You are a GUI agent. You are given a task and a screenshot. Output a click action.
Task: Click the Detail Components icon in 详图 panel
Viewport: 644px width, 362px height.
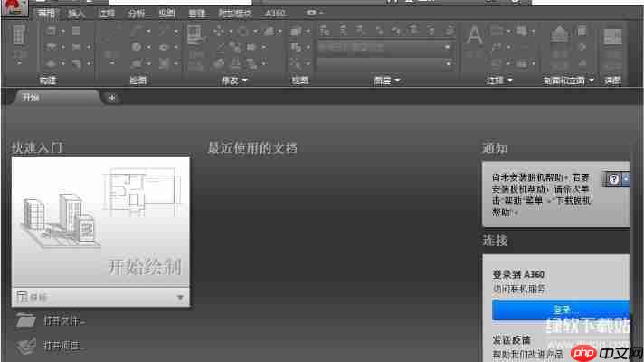[612, 36]
